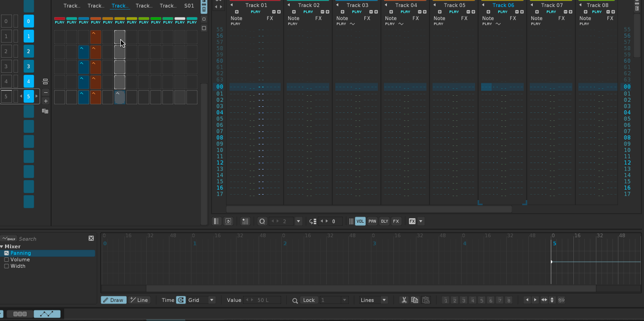Select the Panning parameter in Mixer
This screenshot has width=644, height=321.
tap(21, 253)
